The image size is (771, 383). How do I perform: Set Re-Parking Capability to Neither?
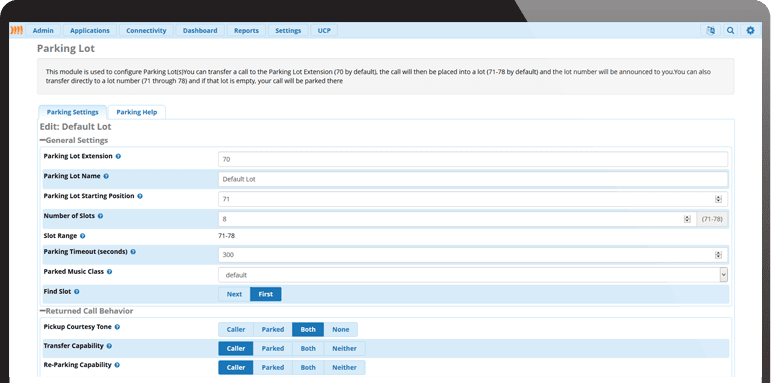pyautogui.click(x=344, y=367)
